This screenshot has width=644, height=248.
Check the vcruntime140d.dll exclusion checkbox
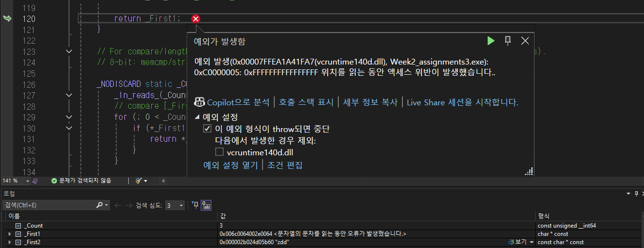220,152
